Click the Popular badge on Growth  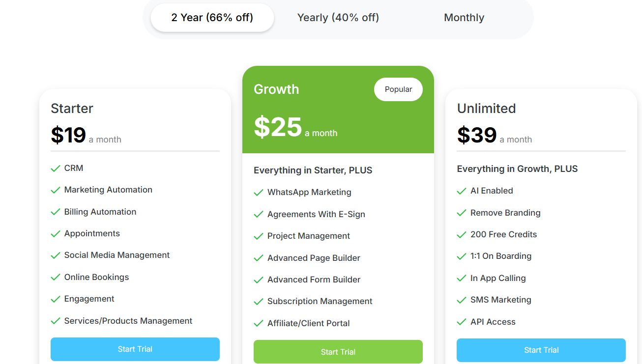click(x=398, y=89)
